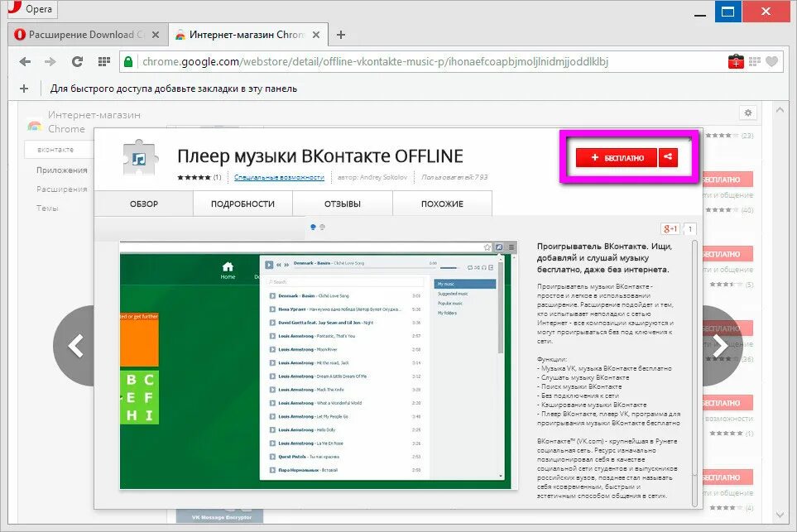Image resolution: width=797 pixels, height=532 pixels.
Task: Select the second carousel dot
Action: point(322,228)
